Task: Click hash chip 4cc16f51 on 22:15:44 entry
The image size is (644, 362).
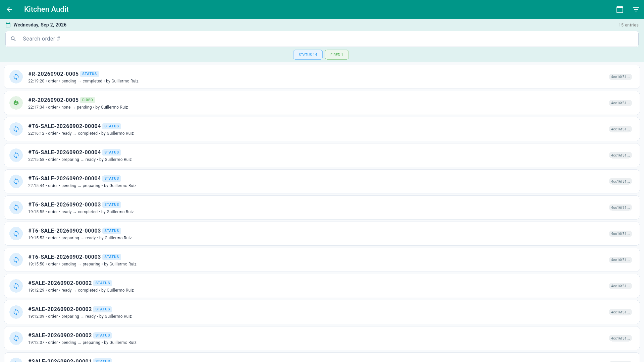Action: coord(621,181)
